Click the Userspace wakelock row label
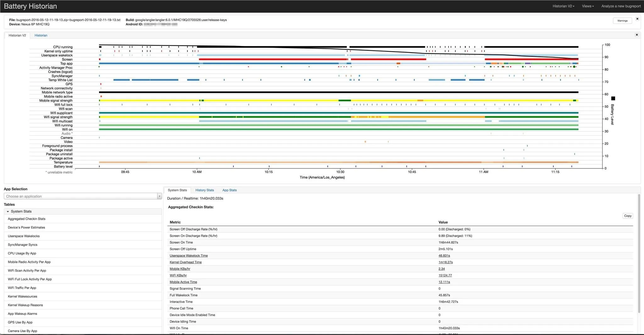644x335 pixels. [57, 55]
